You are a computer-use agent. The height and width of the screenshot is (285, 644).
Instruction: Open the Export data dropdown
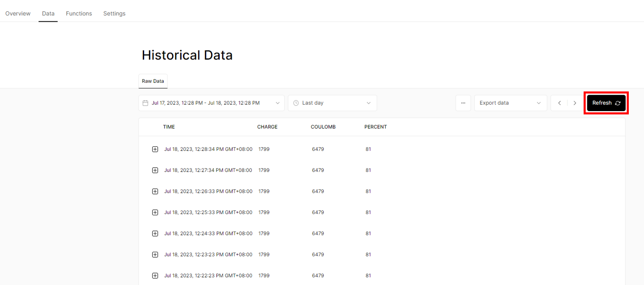(511, 103)
